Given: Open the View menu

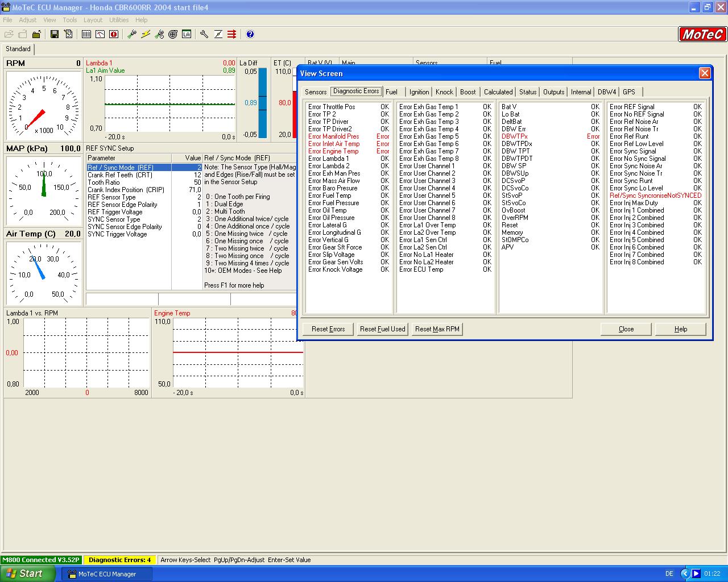Looking at the screenshot, I should tap(49, 20).
